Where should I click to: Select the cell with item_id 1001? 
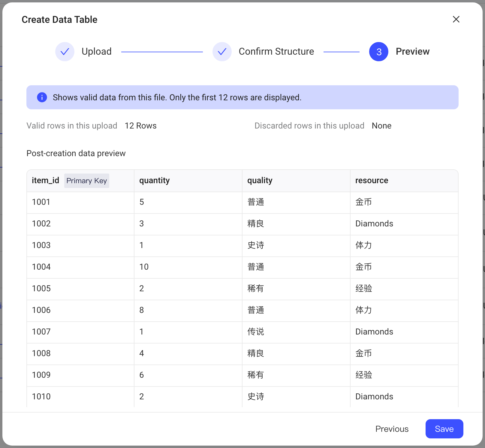(x=80, y=203)
